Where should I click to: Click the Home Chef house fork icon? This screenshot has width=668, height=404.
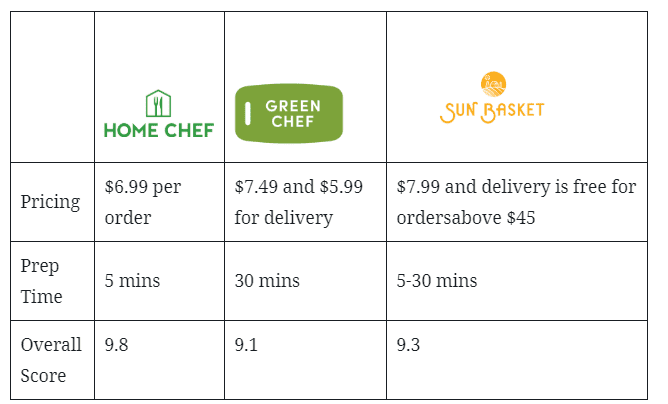[158, 103]
